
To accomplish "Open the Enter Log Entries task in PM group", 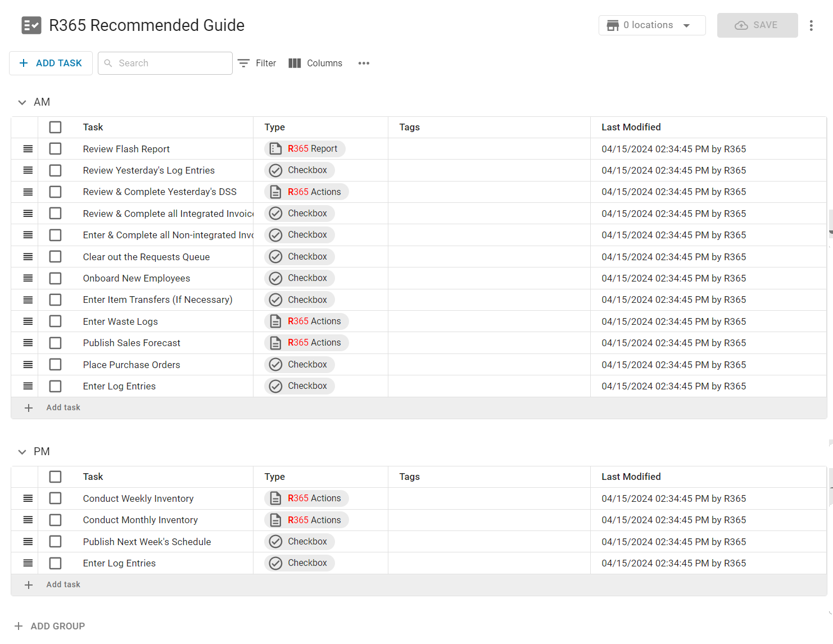I will point(119,564).
